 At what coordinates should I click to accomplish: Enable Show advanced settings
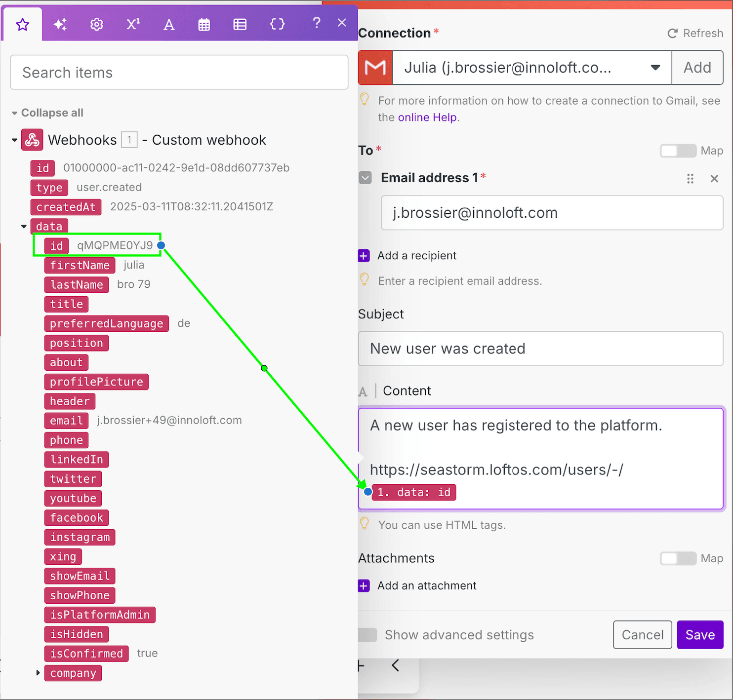(x=368, y=635)
